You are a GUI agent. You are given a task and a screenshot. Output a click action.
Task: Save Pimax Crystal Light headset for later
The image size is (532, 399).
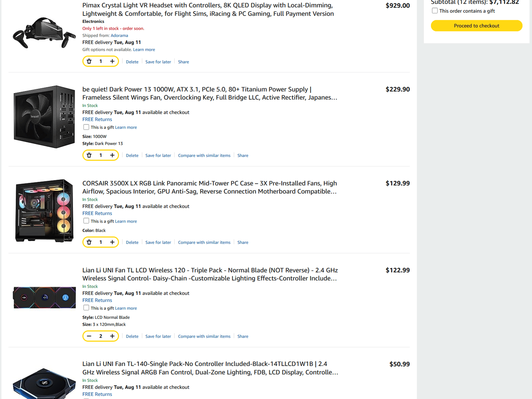158,62
